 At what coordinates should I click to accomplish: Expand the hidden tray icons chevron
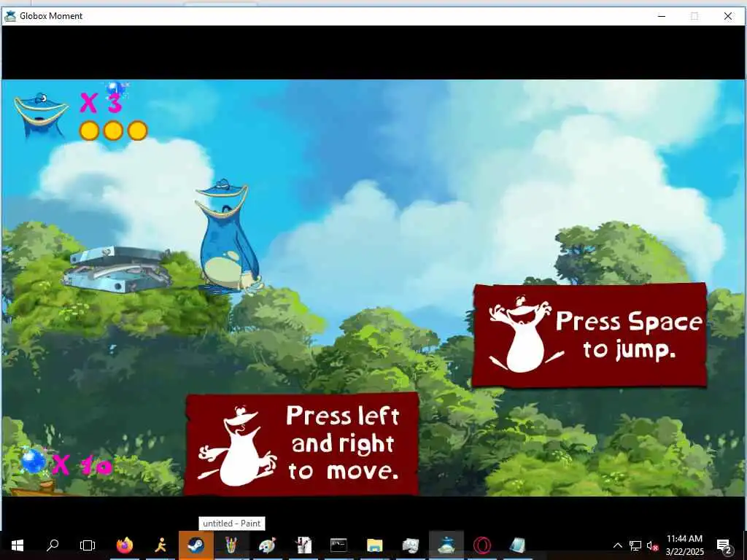point(617,545)
